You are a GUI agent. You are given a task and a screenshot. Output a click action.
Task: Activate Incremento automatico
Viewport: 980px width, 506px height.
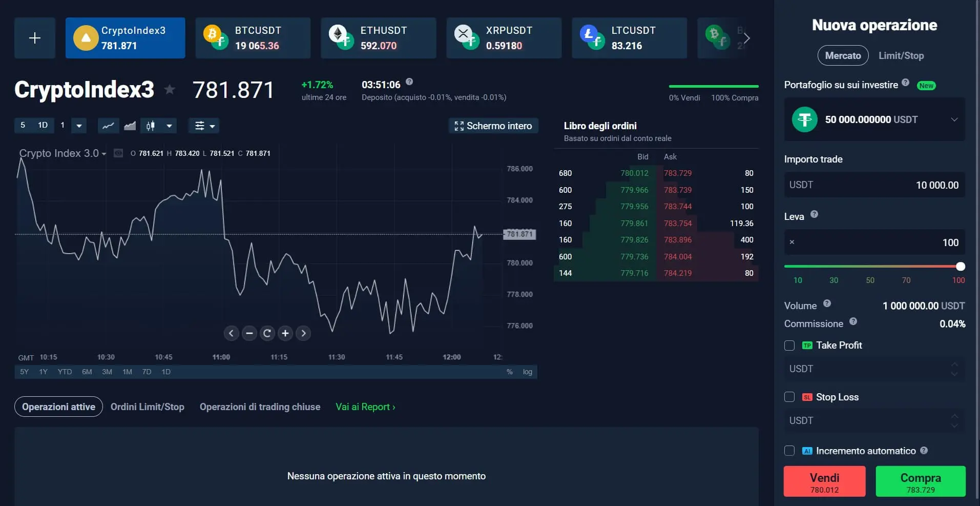(789, 451)
